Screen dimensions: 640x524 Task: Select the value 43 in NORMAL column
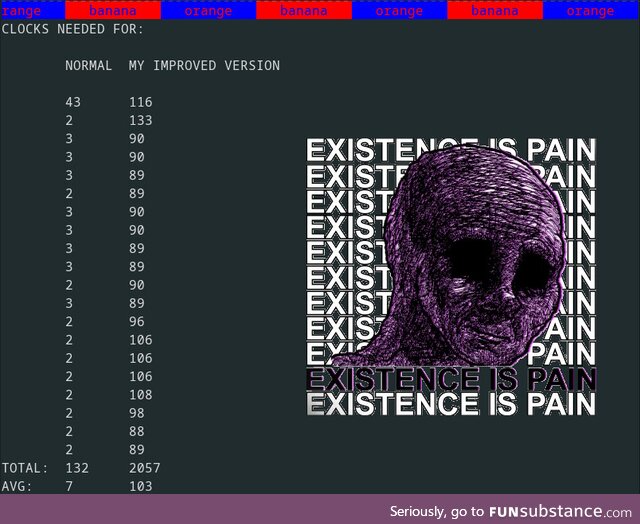[72, 102]
